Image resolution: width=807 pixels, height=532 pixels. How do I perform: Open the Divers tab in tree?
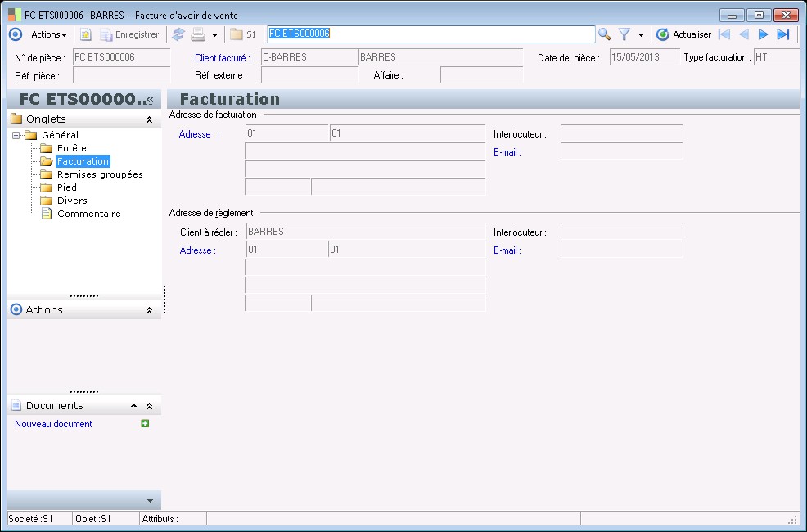pyautogui.click(x=72, y=201)
